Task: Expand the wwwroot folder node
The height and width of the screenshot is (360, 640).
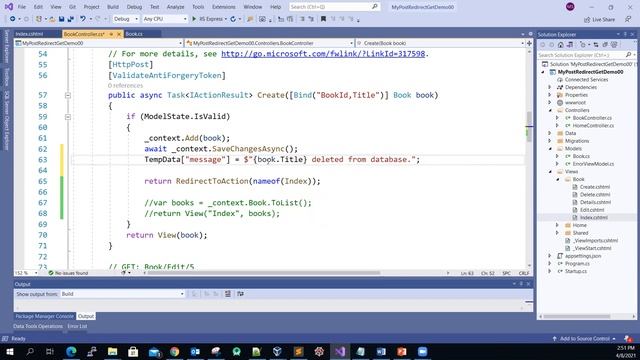Action: click(549, 102)
